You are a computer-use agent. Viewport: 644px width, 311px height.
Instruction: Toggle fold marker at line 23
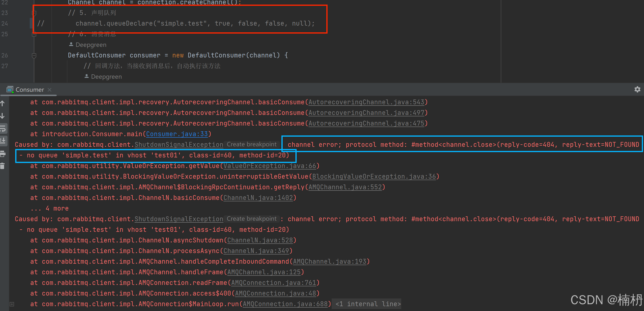click(34, 13)
